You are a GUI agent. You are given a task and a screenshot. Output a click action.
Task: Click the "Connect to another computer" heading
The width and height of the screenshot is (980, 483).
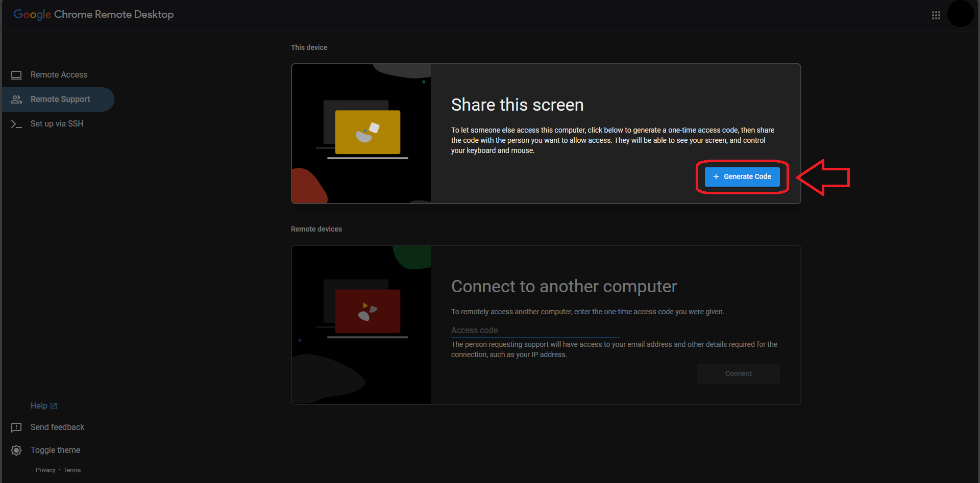[564, 287]
